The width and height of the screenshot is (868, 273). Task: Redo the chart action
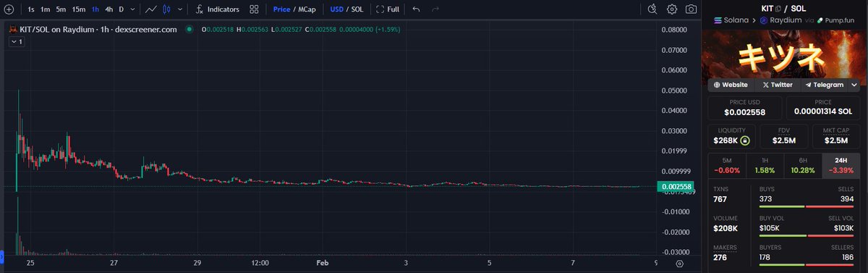[435, 9]
